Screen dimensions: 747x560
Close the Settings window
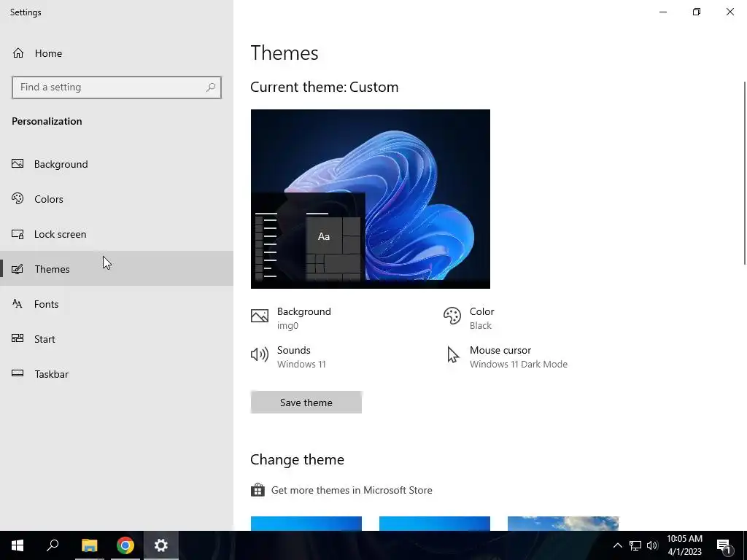tap(729, 12)
